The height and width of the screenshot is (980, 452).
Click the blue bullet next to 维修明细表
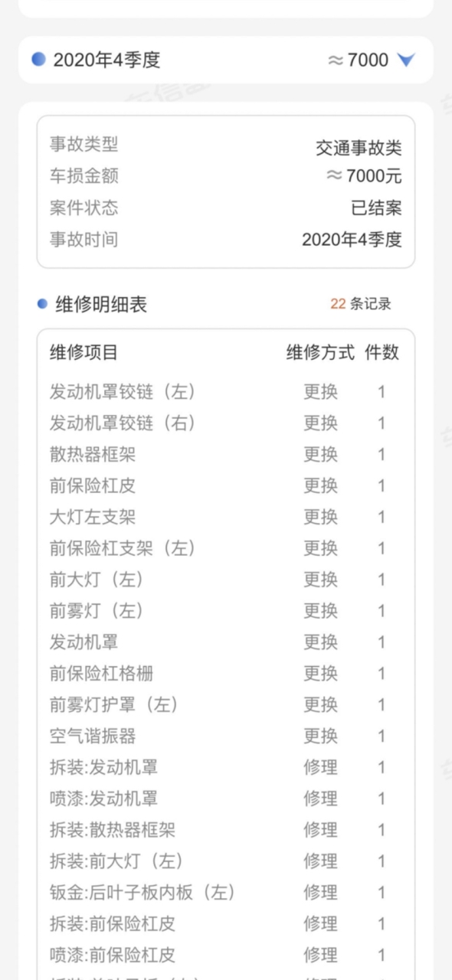(43, 304)
